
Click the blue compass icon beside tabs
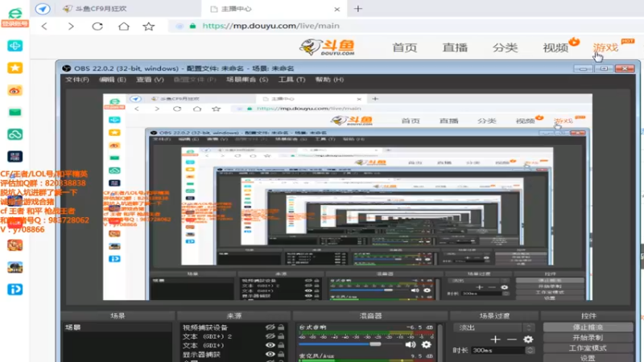43,9
